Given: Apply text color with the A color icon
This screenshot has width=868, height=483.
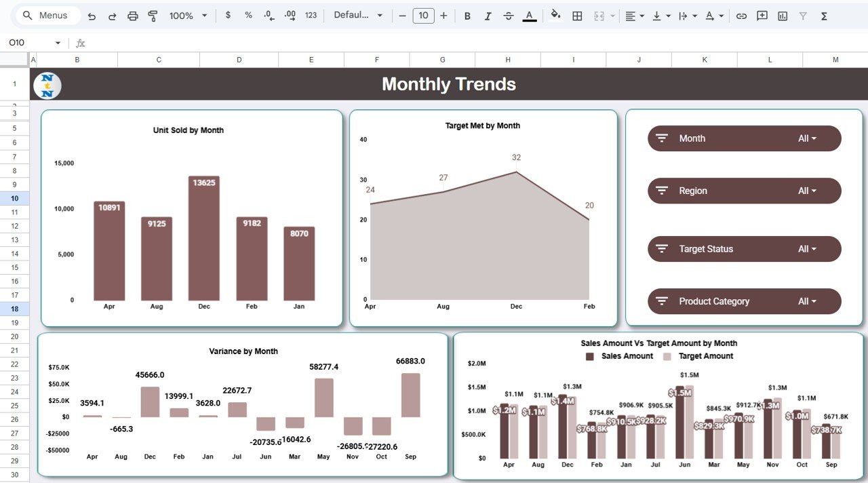Looking at the screenshot, I should [529, 15].
